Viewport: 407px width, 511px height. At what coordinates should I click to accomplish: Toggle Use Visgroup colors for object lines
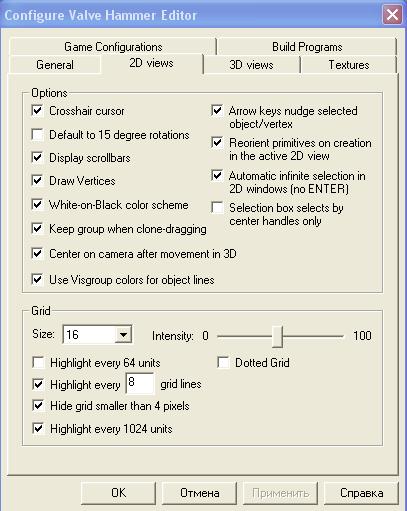[x=37, y=279]
